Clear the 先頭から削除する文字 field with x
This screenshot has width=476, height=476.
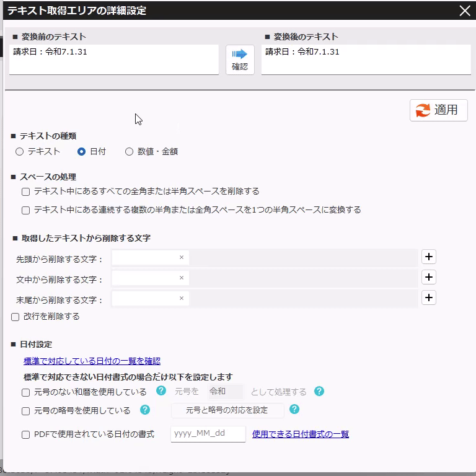click(182, 257)
